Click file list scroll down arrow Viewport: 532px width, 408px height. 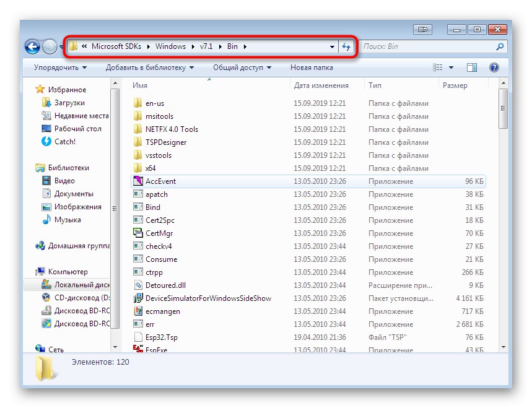(504, 347)
